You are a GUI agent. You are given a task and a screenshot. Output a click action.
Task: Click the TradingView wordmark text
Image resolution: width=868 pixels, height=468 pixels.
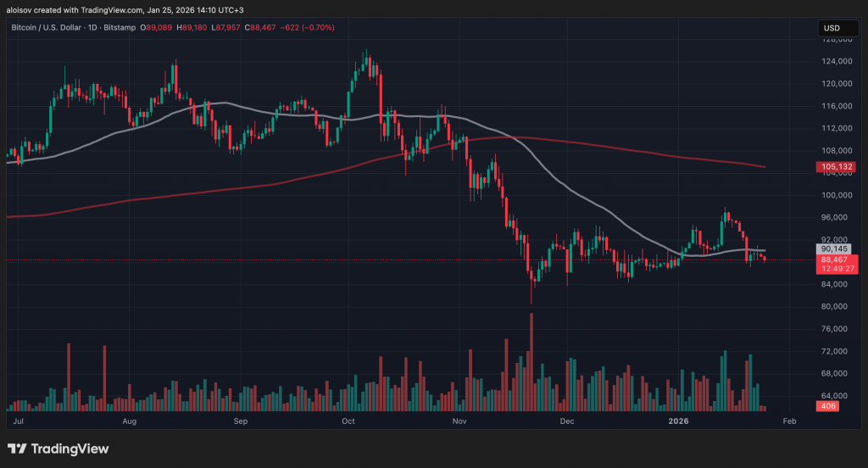(x=71, y=448)
